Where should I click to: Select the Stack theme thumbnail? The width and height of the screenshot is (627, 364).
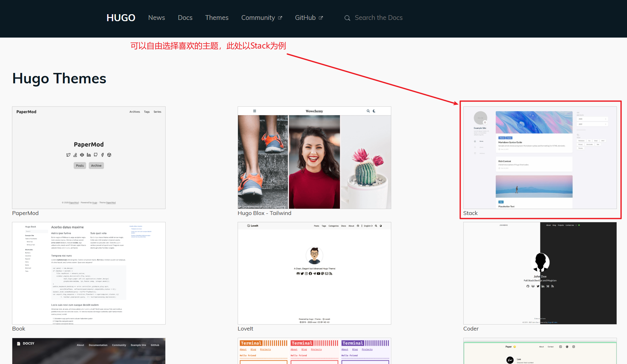click(x=540, y=158)
